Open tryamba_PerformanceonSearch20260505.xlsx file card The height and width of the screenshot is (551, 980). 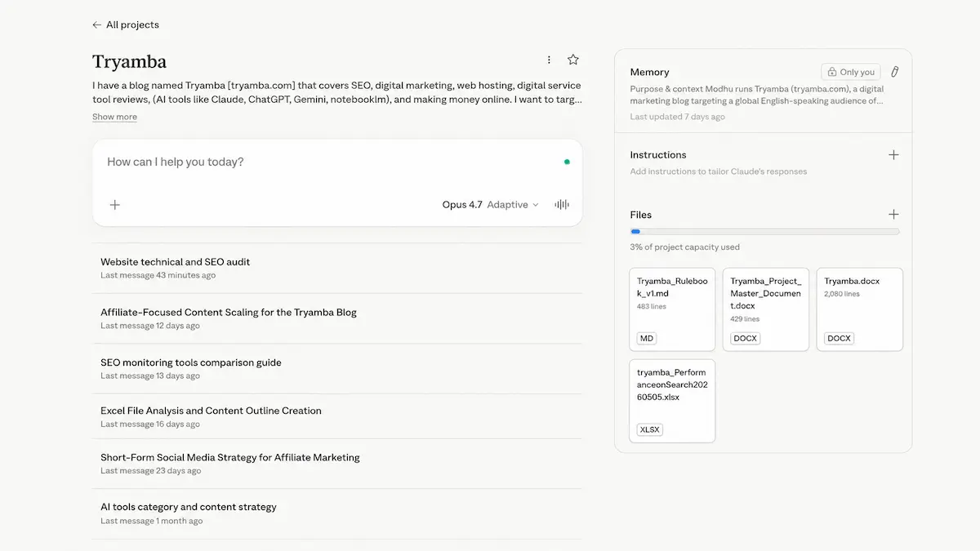tap(672, 401)
